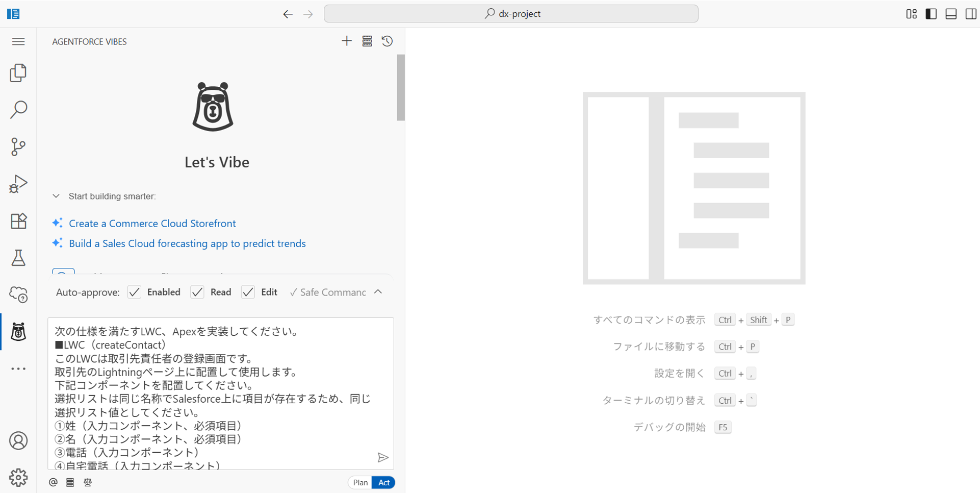This screenshot has height=493, width=980.
Task: Expand the auto-approve options chevron
Action: point(378,292)
